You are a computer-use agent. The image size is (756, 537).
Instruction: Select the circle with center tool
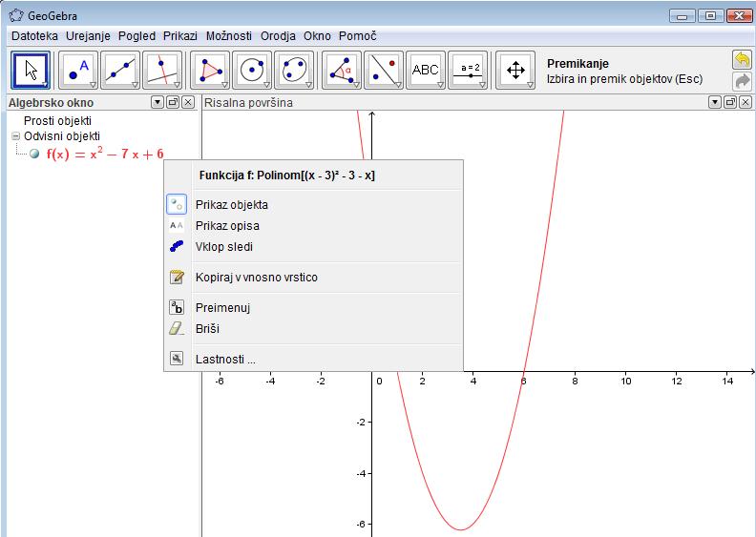pyautogui.click(x=252, y=71)
